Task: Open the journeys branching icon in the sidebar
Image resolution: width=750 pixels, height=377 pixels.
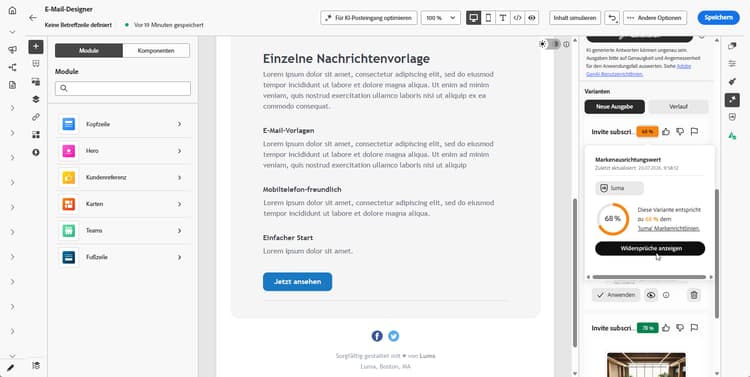Action: 12,67
